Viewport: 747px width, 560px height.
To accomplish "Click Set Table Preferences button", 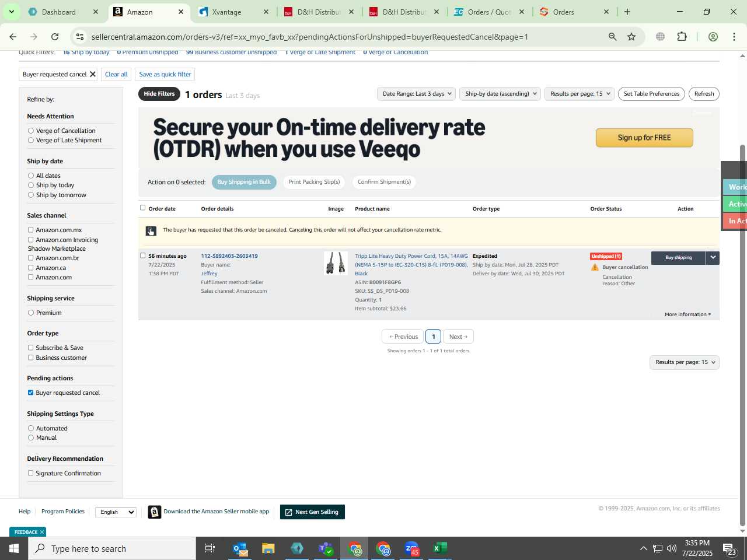I will [651, 93].
